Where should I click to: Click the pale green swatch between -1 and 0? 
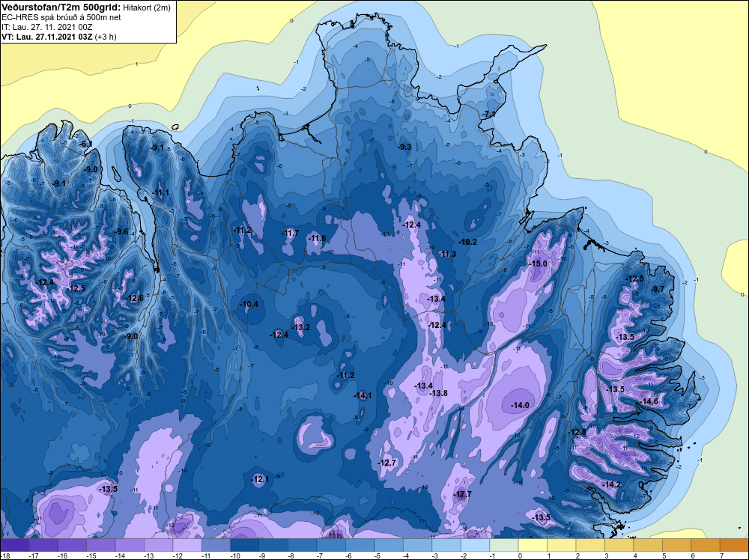point(504,545)
